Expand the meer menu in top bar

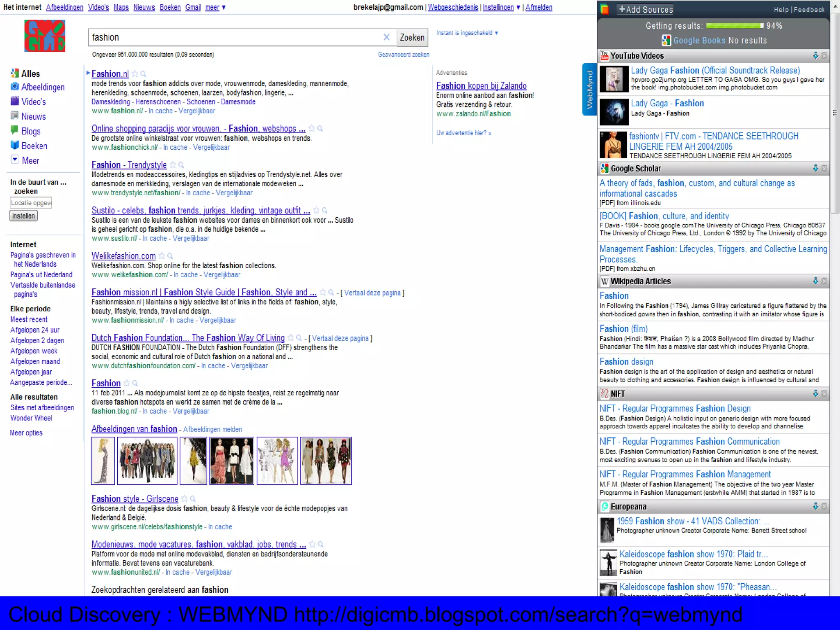(x=215, y=7)
